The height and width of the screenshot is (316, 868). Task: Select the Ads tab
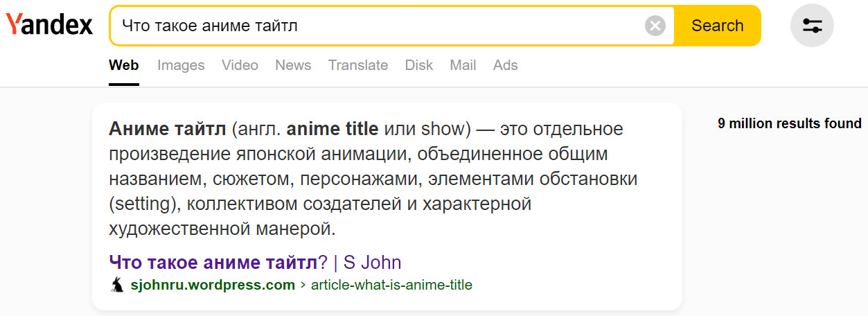[x=505, y=65]
